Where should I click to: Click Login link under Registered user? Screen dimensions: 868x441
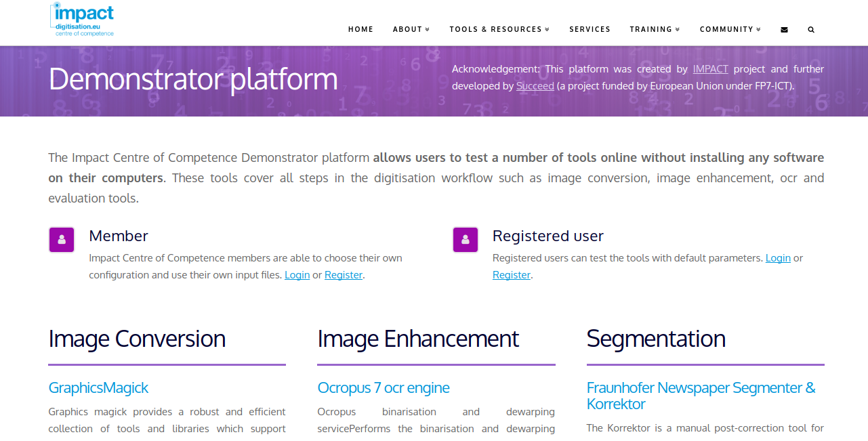(778, 258)
